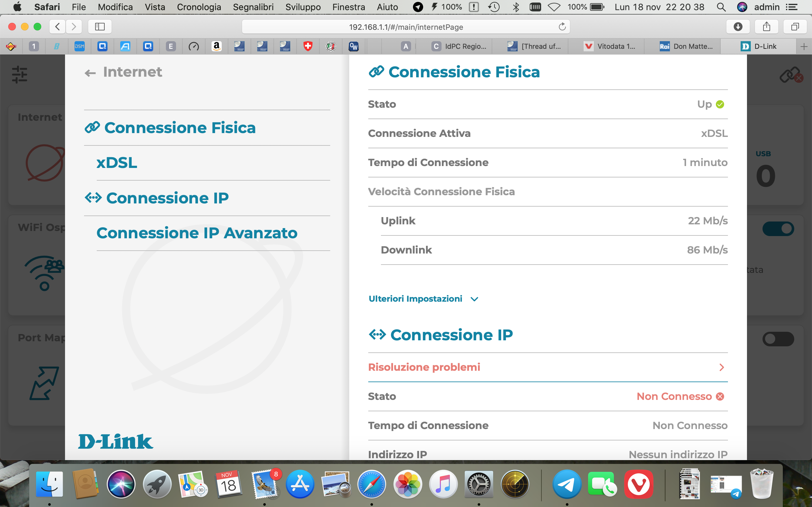Click the Safari share icon
Screen dimensions: 812x507
click(x=766, y=27)
